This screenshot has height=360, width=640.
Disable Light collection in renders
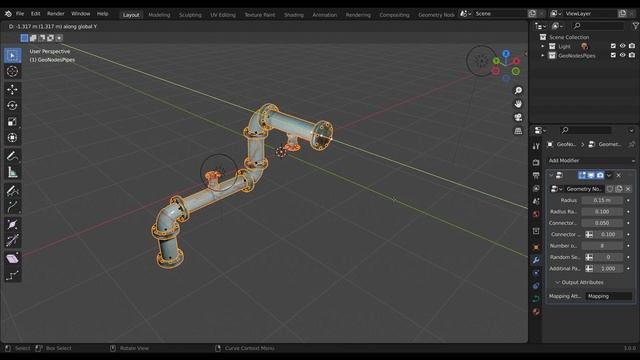(x=632, y=46)
